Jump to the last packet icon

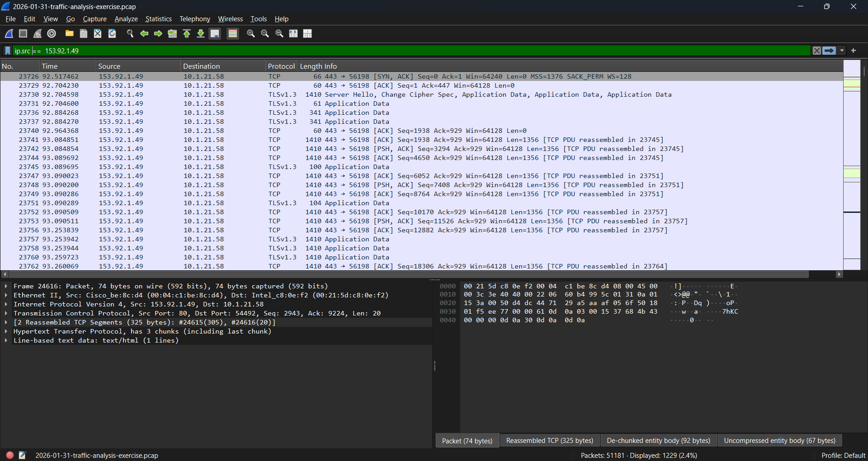pos(201,33)
